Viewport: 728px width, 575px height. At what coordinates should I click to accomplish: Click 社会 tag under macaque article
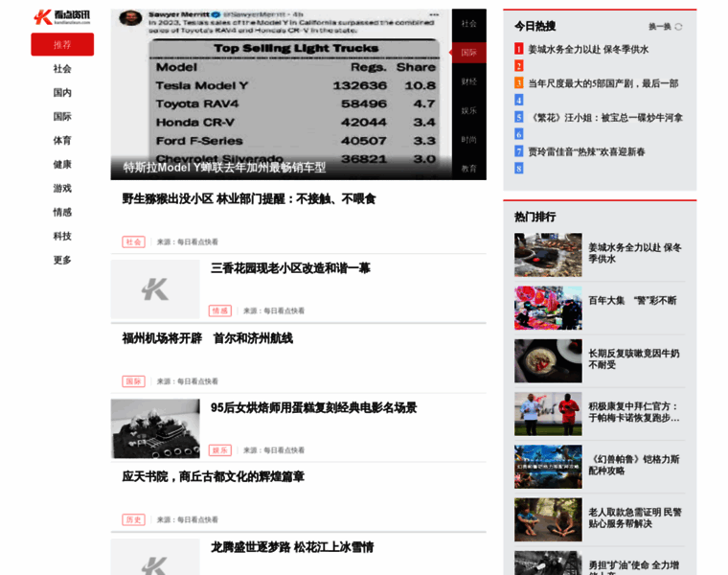(134, 242)
